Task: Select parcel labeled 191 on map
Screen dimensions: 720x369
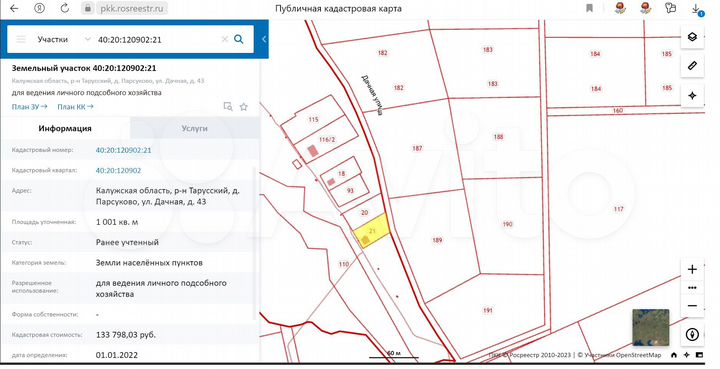Action: tap(488, 310)
